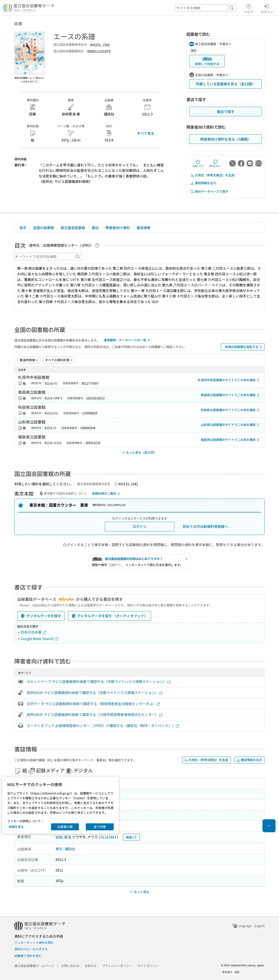The height and width of the screenshot is (980, 279).
Task: Open 来館利用のご案内 link with chevron
Action: pyautogui.click(x=106, y=493)
